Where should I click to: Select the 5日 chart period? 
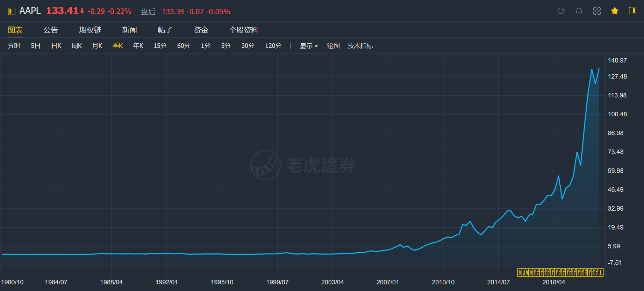coord(36,46)
